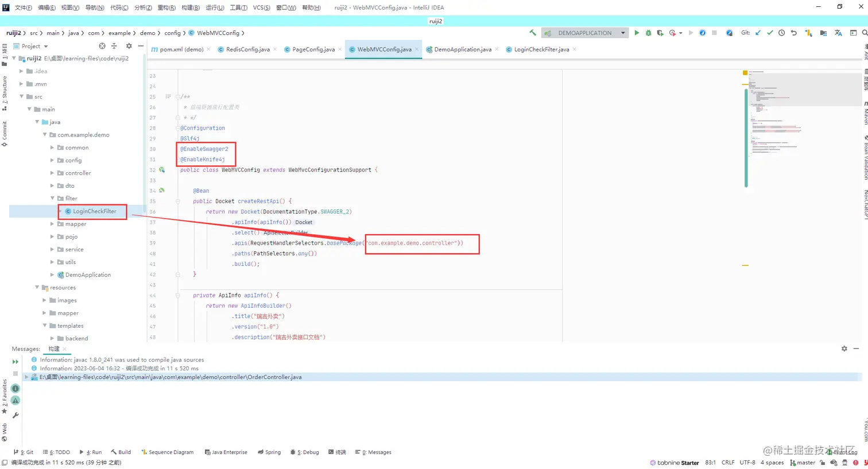Open the translate icon in the toolbar
The image size is (868, 469).
(x=838, y=33)
